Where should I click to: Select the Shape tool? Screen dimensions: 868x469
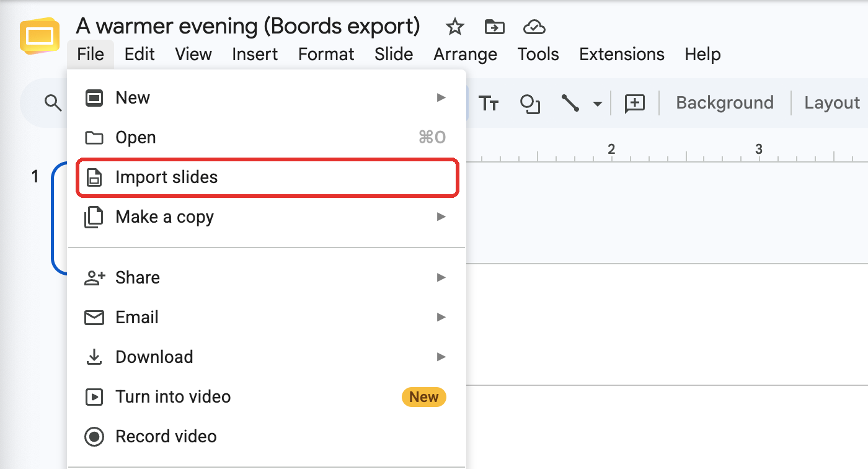(x=530, y=103)
